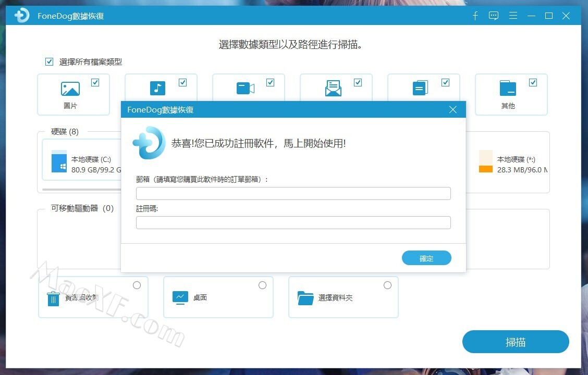This screenshot has width=588, height=375.
Task: Focus the 郵箱 email input field
Action: coord(293,193)
